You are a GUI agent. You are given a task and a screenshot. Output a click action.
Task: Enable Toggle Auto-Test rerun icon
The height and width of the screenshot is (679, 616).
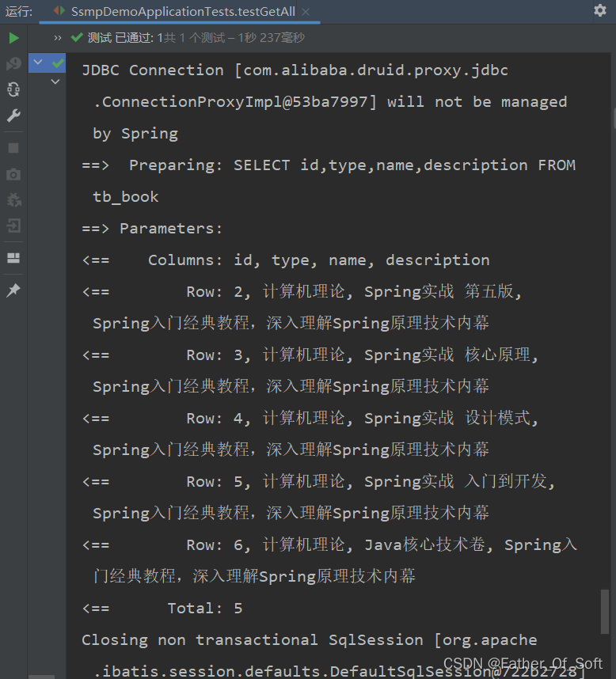tap(13, 89)
